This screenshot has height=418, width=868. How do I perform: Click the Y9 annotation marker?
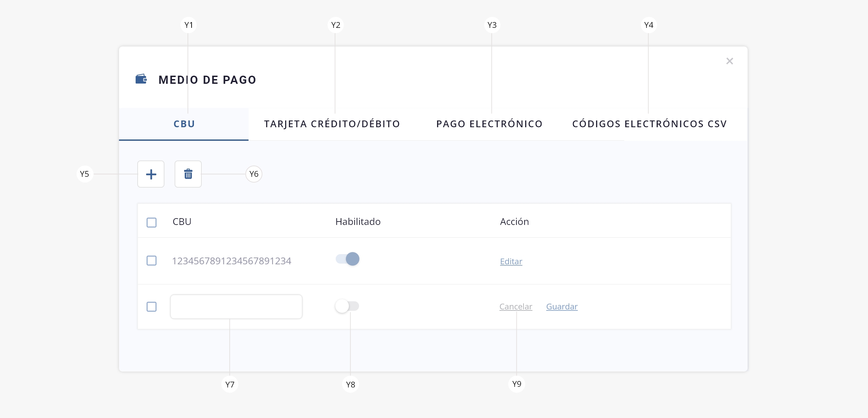tap(516, 384)
